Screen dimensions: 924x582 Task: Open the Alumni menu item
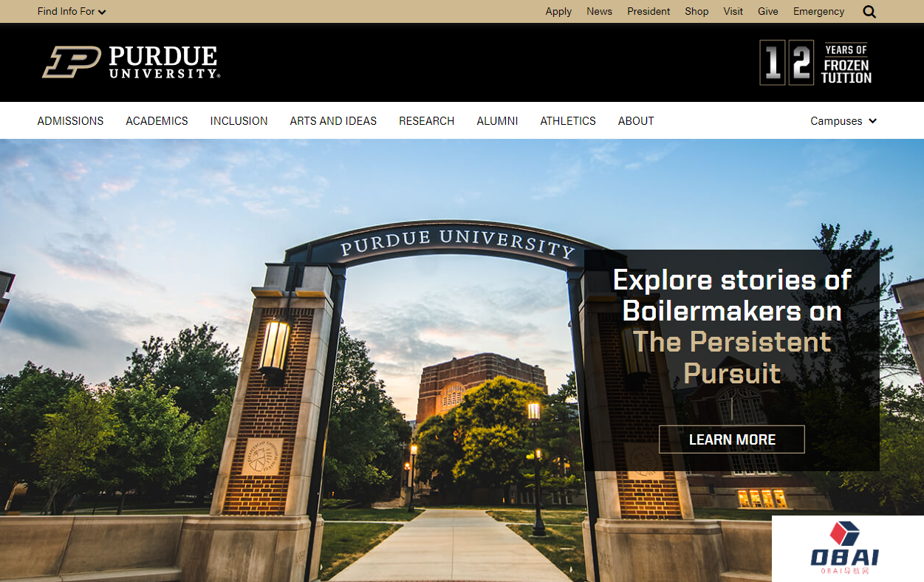(497, 121)
